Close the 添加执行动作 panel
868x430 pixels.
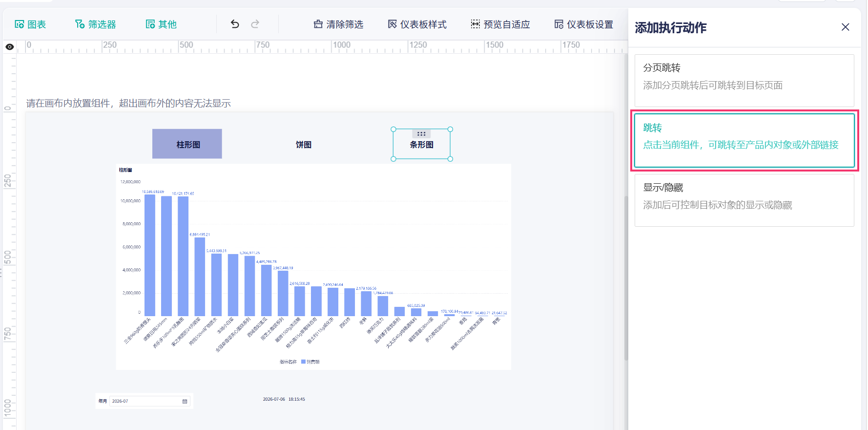pyautogui.click(x=846, y=27)
